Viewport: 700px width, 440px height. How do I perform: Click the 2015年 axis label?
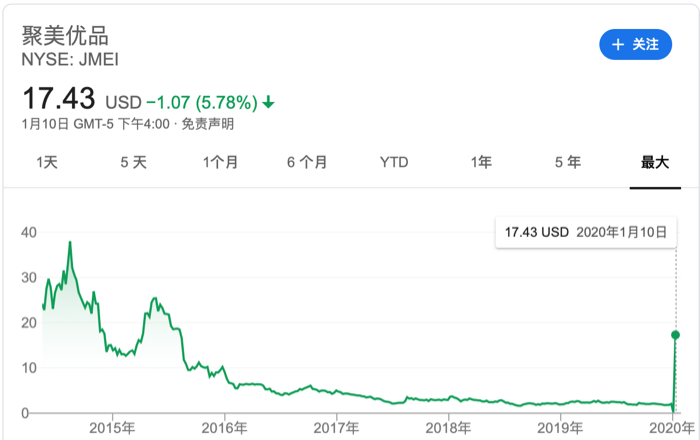[x=112, y=428]
